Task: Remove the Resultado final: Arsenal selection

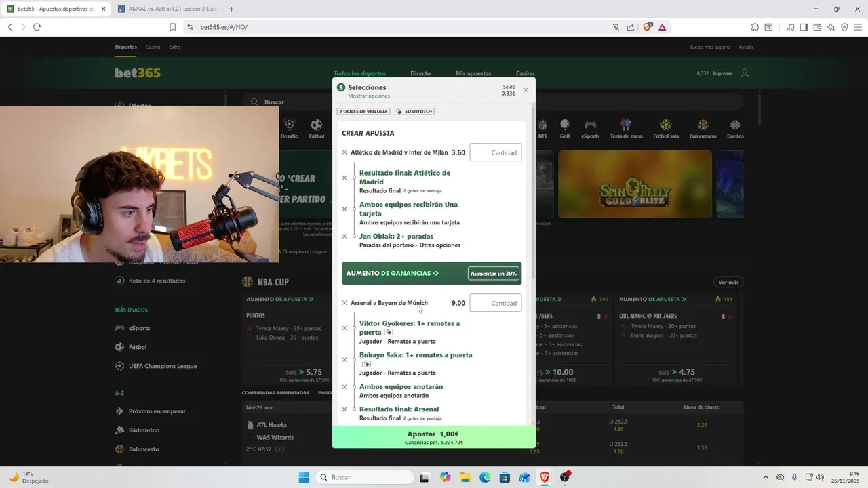Action: coord(344,409)
